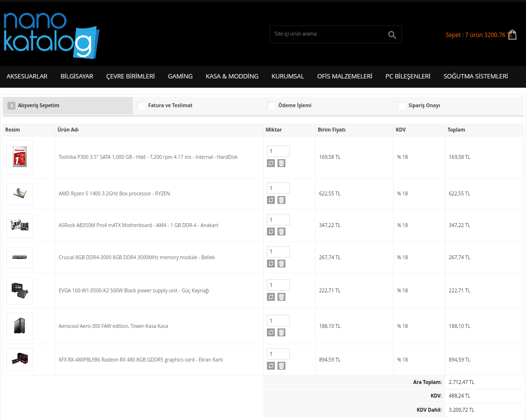Image resolution: width=526 pixels, height=420 pixels.
Task: Check the Sipariş Onayı step box
Action: [x=401, y=105]
